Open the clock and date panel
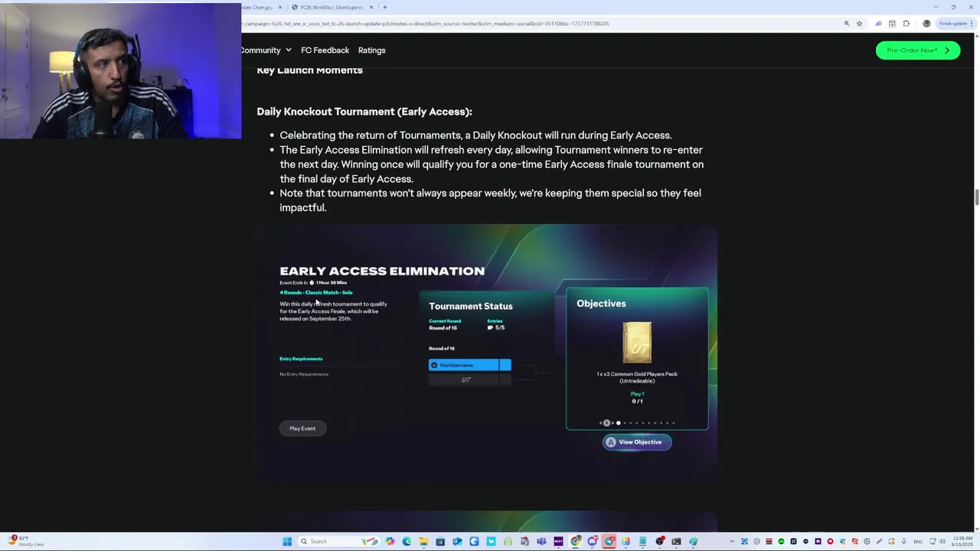The image size is (980, 551). [x=962, y=541]
